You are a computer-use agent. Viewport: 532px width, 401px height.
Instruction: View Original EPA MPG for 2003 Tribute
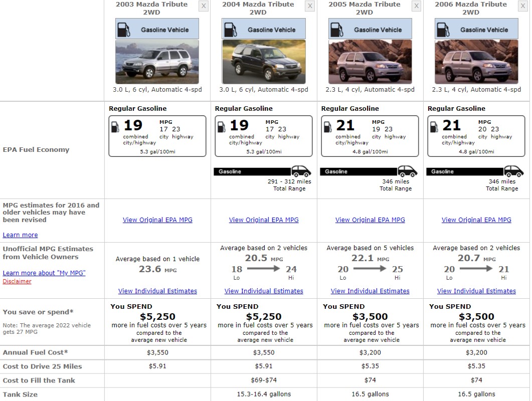[157, 220]
